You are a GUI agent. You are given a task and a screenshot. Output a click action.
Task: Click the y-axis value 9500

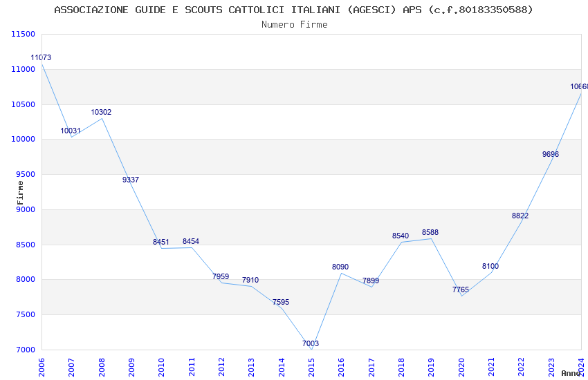click(25, 175)
